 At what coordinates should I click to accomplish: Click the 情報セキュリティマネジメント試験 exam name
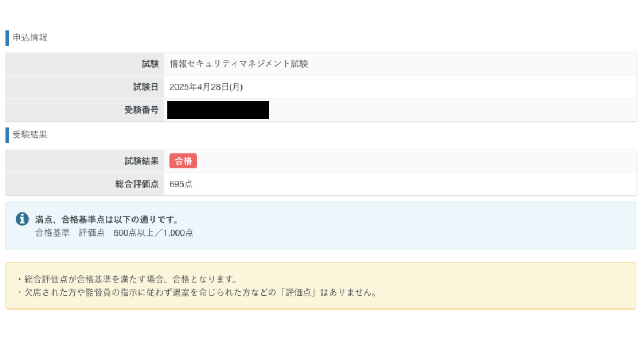pyautogui.click(x=238, y=64)
